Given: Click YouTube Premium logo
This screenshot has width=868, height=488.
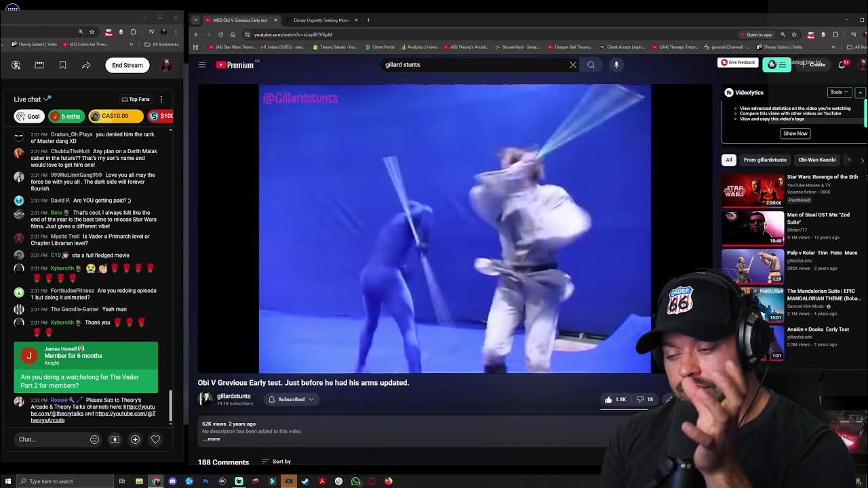Looking at the screenshot, I should [x=235, y=64].
